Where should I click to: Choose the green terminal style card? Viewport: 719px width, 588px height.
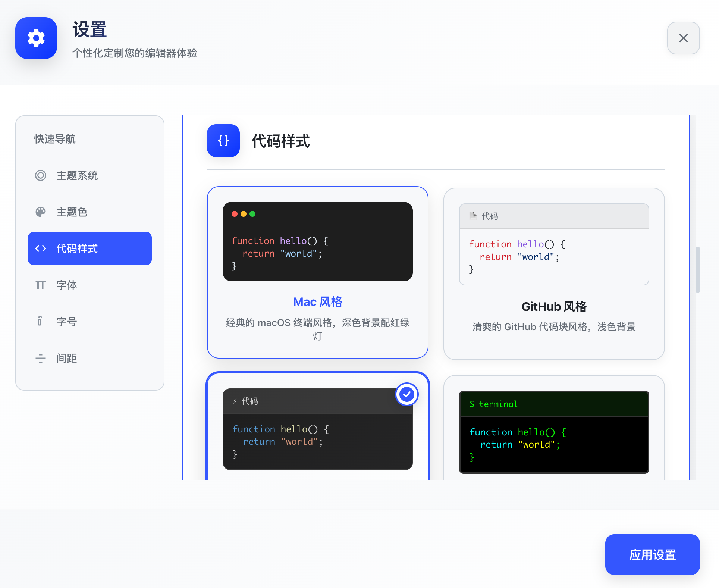[x=554, y=433]
